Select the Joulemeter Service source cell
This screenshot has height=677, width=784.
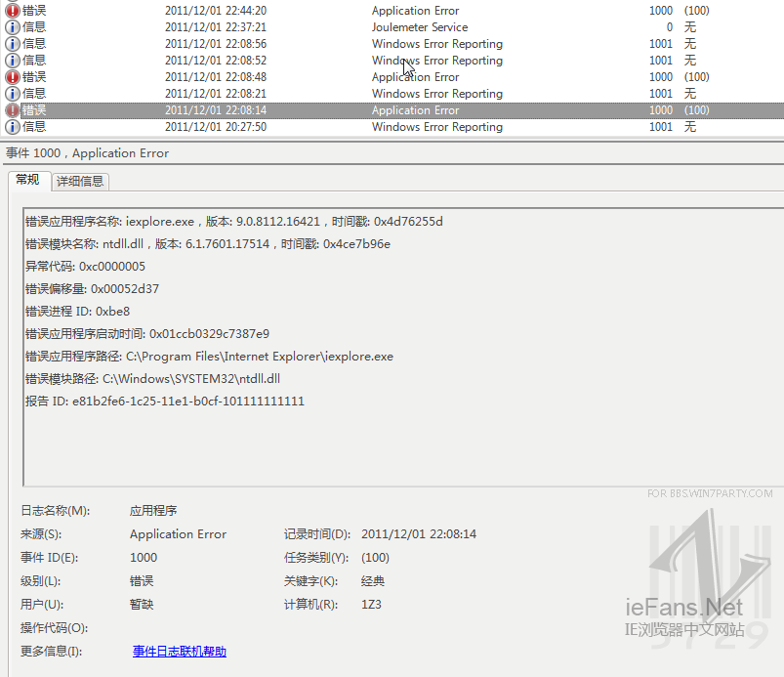point(419,27)
